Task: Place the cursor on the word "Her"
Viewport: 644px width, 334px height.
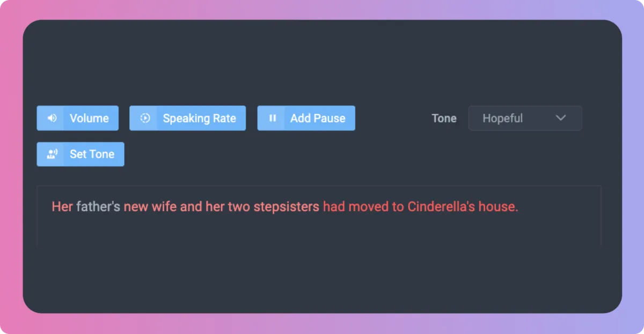Action: (x=62, y=207)
